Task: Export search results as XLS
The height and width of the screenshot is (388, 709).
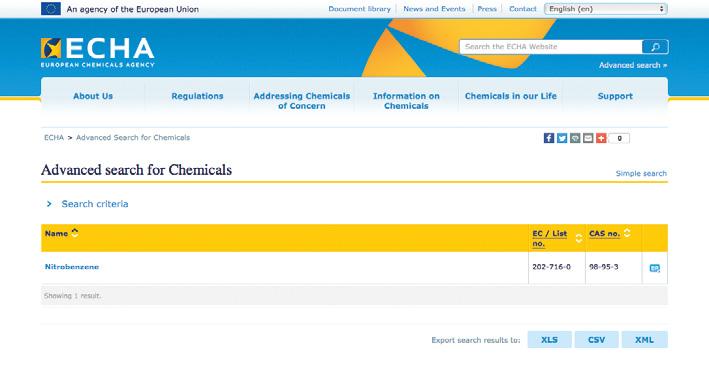Action: coord(549,340)
